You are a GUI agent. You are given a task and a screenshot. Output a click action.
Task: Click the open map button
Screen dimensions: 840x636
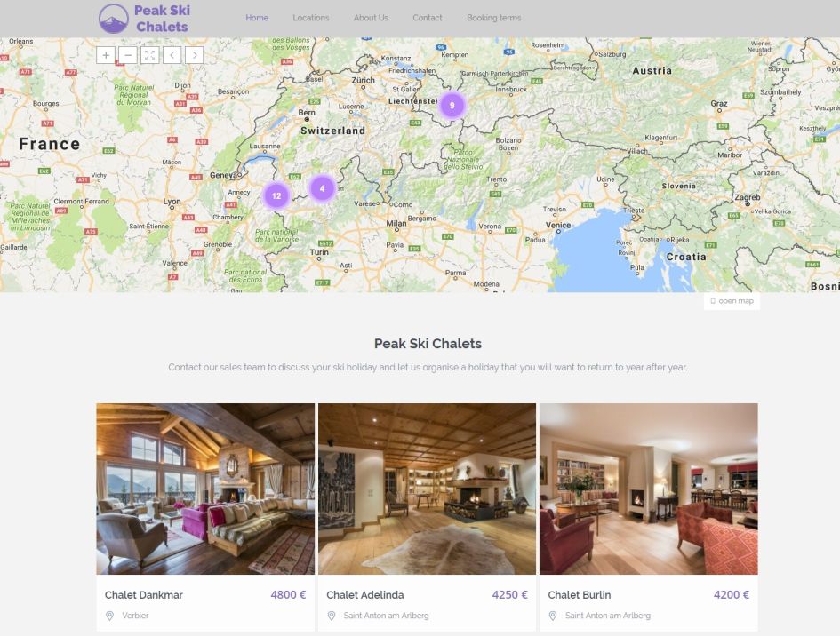732,301
